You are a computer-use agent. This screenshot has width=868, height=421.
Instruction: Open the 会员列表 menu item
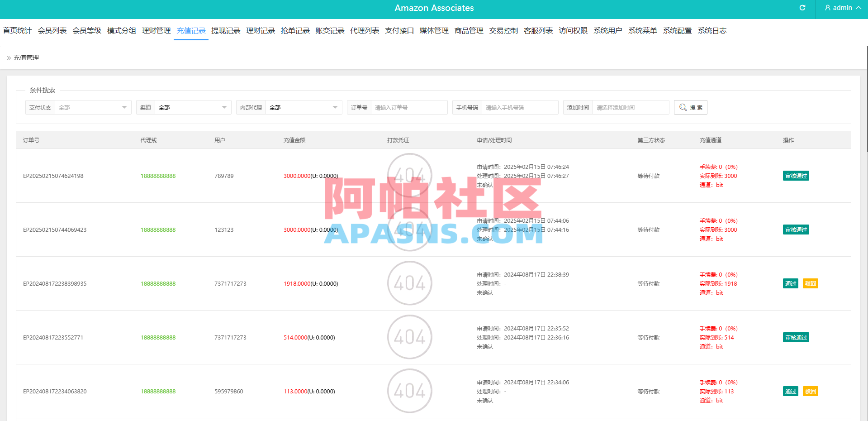tap(52, 30)
